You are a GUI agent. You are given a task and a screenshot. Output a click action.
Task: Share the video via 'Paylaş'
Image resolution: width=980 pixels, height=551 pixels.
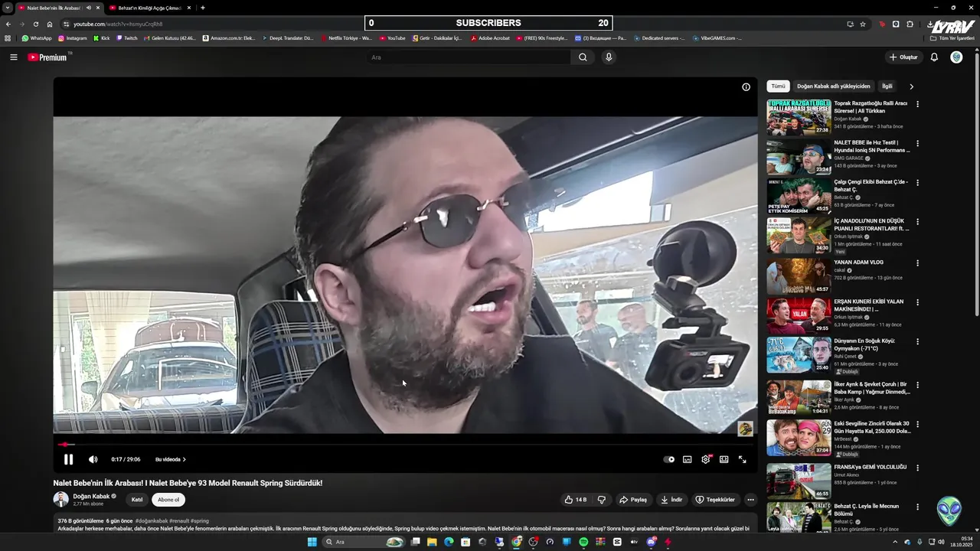633,500
